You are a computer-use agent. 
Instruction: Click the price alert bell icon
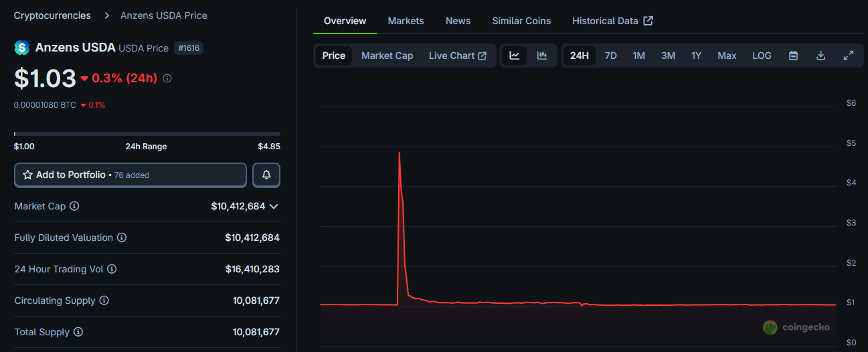266,175
